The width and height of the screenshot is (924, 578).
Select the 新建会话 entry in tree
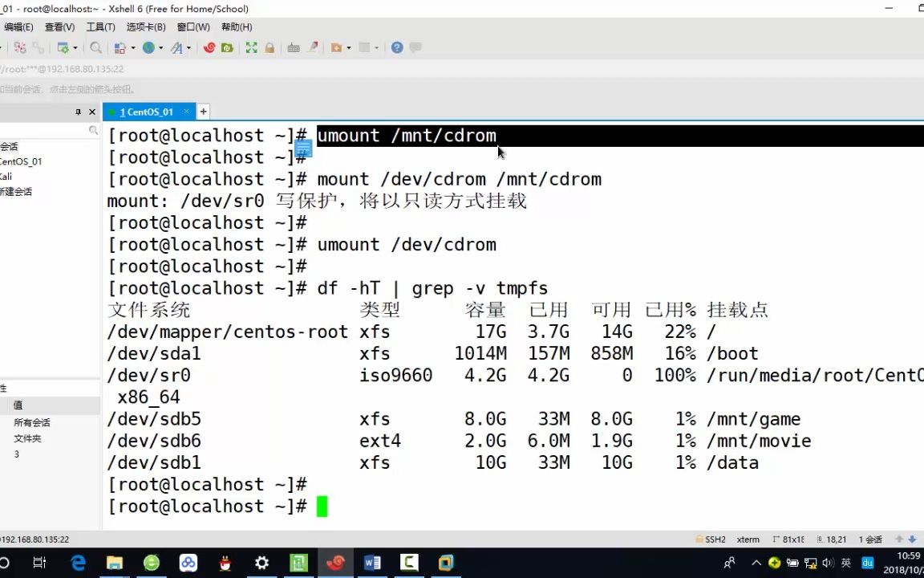(x=16, y=192)
